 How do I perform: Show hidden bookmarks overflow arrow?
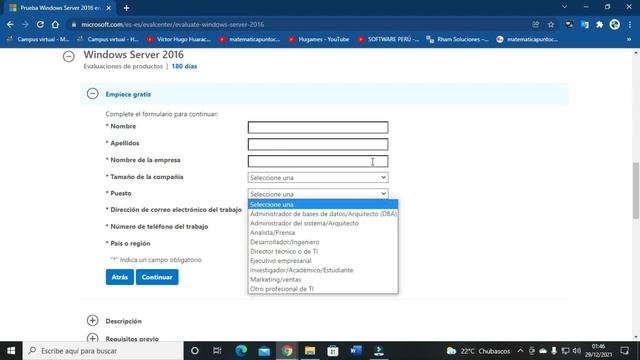629,39
